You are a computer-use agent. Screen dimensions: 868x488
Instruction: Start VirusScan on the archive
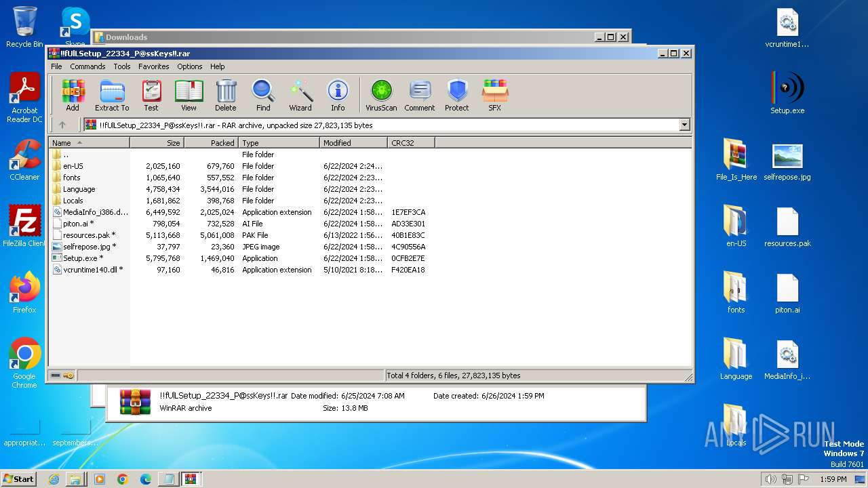click(381, 96)
